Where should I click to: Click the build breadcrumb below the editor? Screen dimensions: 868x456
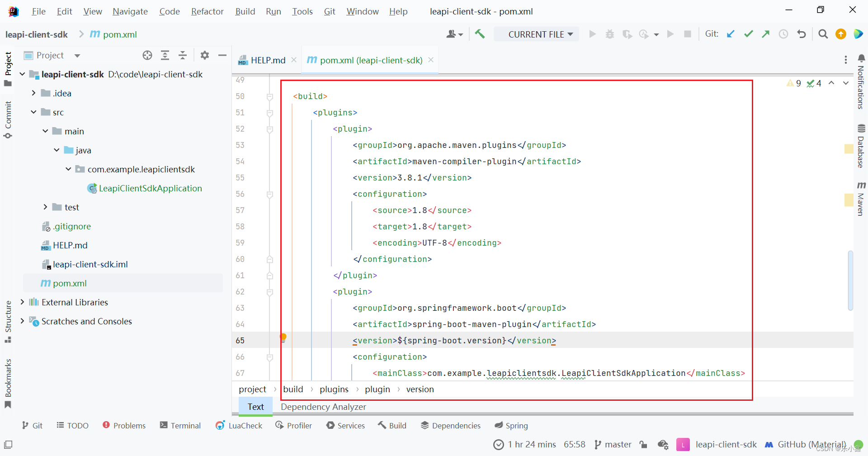pyautogui.click(x=293, y=389)
